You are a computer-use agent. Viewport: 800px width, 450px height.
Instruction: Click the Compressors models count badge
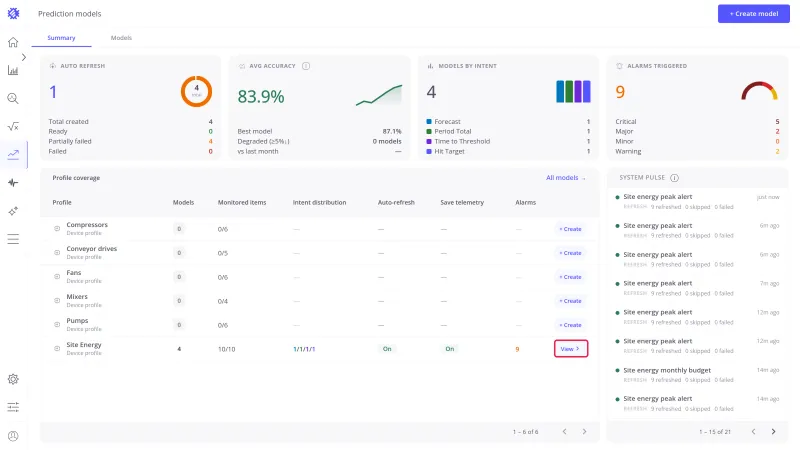tap(179, 229)
